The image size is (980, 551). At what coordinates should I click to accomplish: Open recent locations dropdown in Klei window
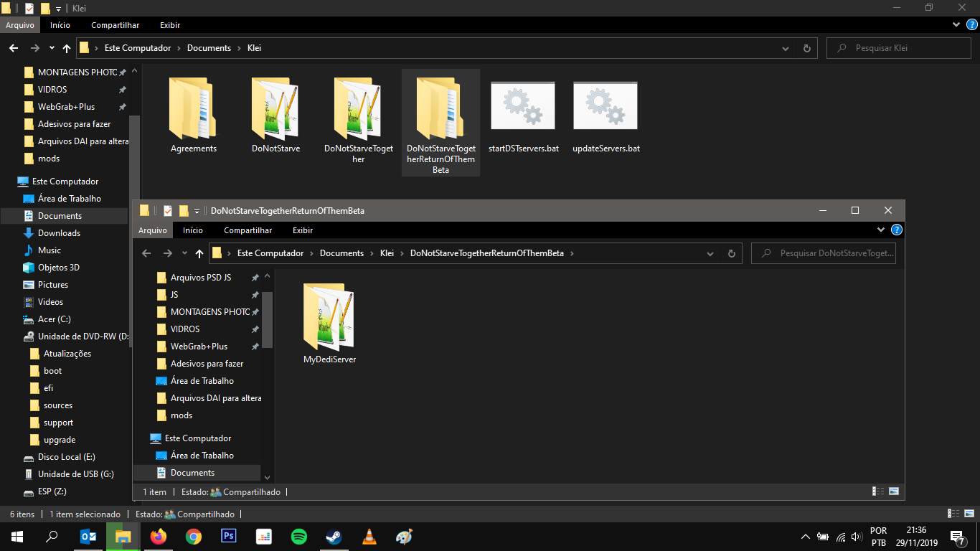click(52, 48)
